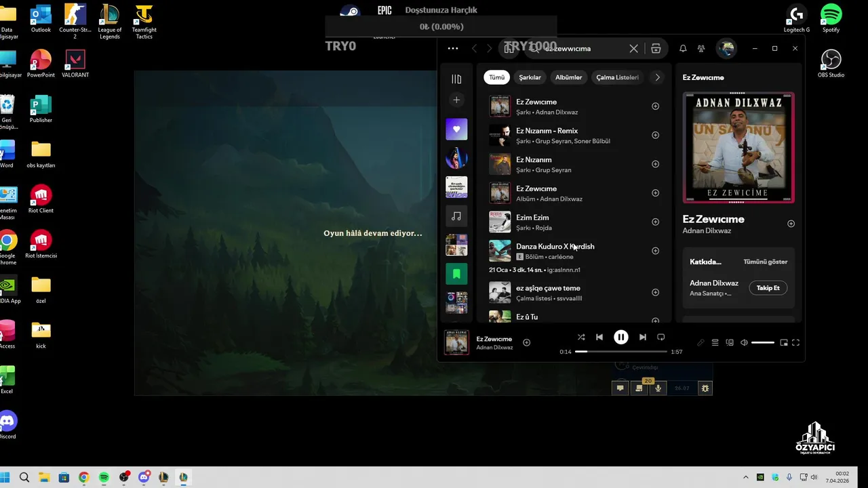The height and width of the screenshot is (488, 868).
Task: Click the Adnan Dilxwaz album cover artwork
Action: coord(738,148)
